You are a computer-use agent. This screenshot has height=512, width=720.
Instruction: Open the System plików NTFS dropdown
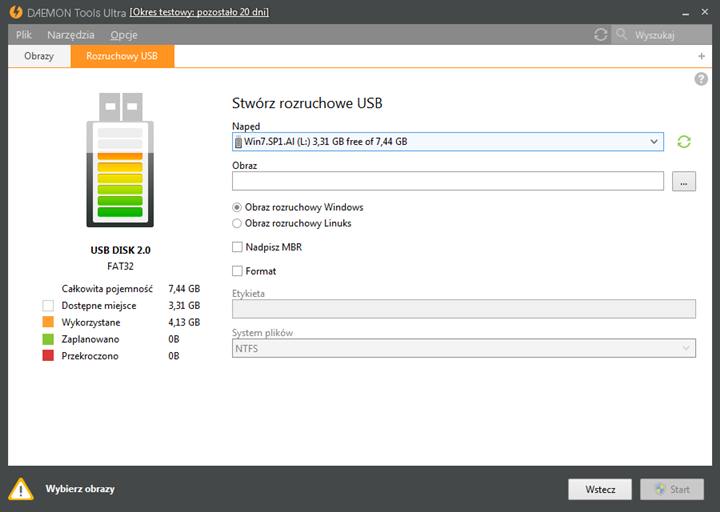464,349
